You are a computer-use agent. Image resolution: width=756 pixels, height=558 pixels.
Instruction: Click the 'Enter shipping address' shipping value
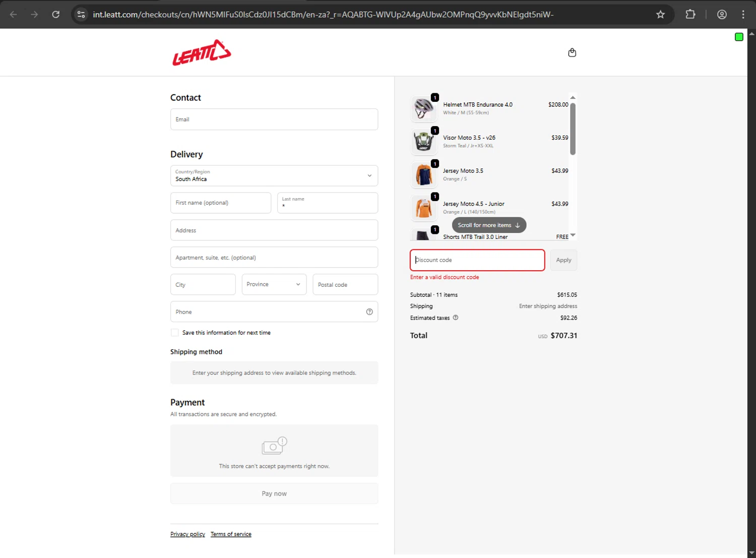pos(548,306)
